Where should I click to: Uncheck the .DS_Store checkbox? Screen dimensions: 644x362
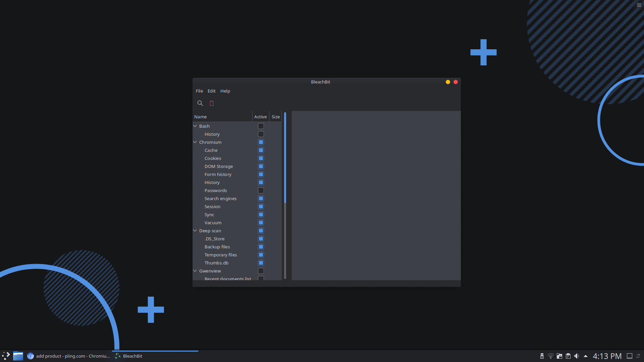261,239
